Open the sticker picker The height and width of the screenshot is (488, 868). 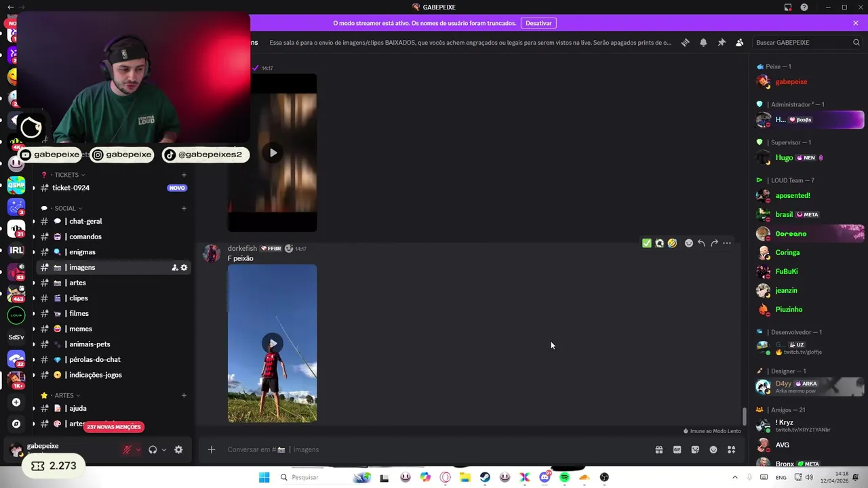pos(695,449)
